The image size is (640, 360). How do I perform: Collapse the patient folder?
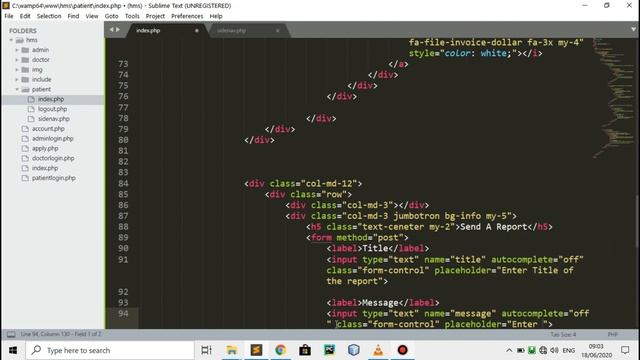coord(17,89)
